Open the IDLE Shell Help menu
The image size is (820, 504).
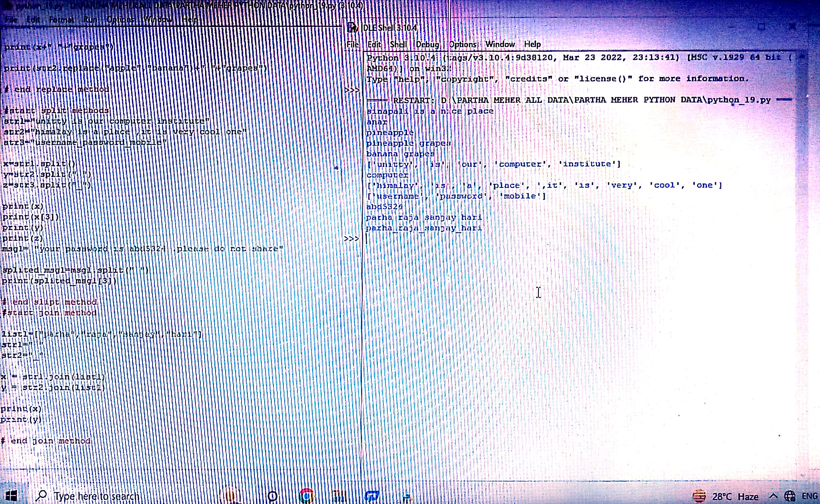pyautogui.click(x=532, y=44)
